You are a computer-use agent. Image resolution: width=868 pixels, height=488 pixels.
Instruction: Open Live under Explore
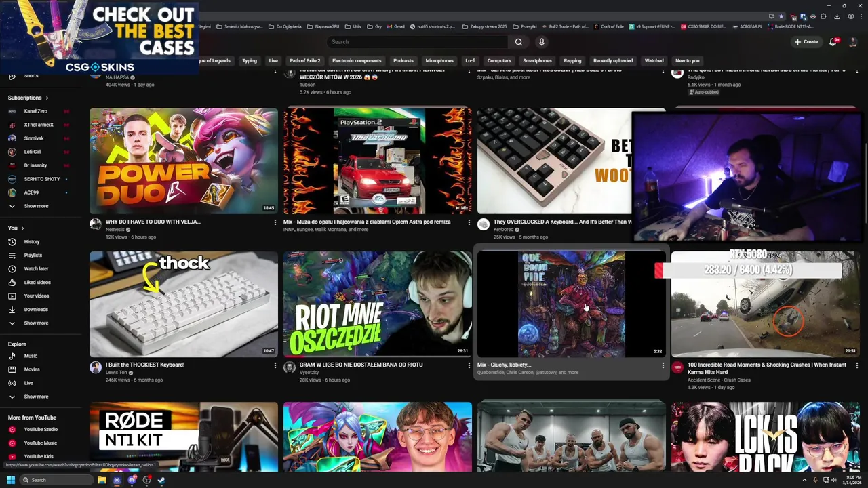click(x=28, y=383)
